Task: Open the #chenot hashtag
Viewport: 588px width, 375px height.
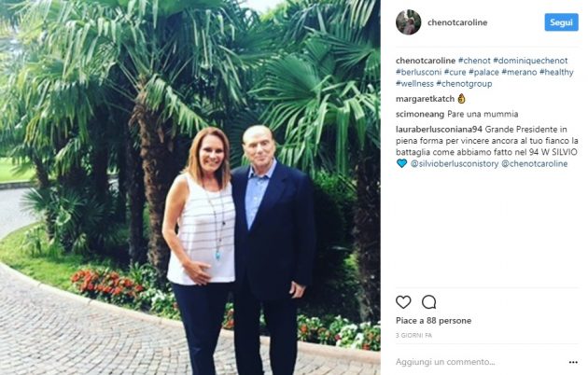Action: point(474,61)
